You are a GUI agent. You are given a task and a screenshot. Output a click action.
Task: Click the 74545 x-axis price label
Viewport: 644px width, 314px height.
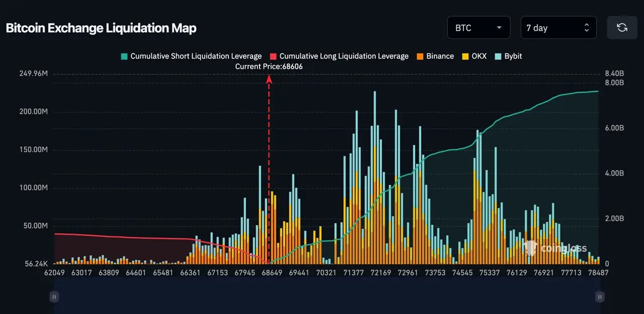(462, 273)
